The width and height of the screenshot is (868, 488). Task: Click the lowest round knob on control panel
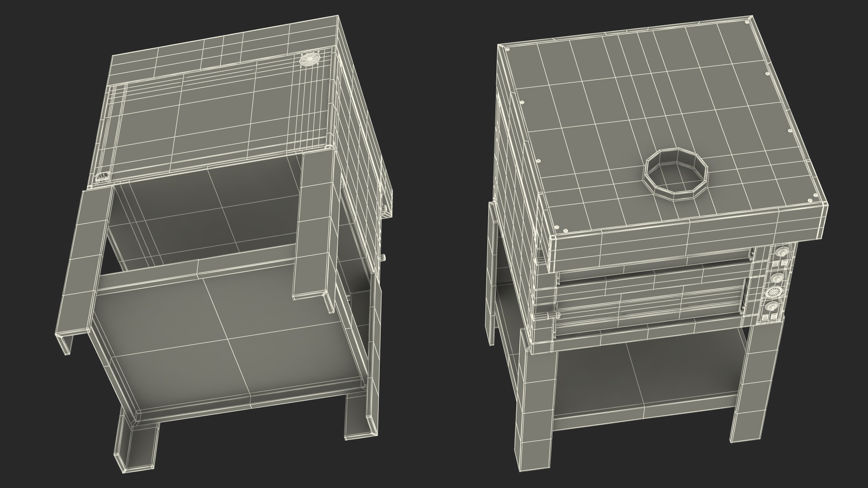coord(772,306)
